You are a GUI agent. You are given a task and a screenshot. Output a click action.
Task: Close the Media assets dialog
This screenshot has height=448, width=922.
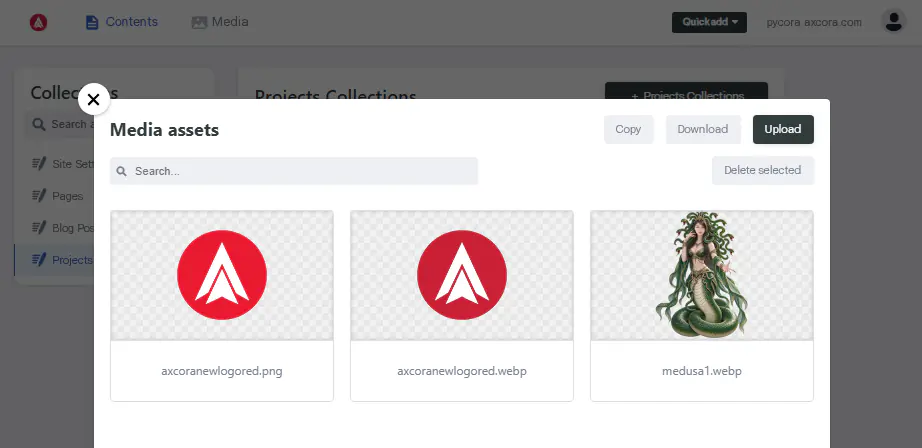[93, 99]
